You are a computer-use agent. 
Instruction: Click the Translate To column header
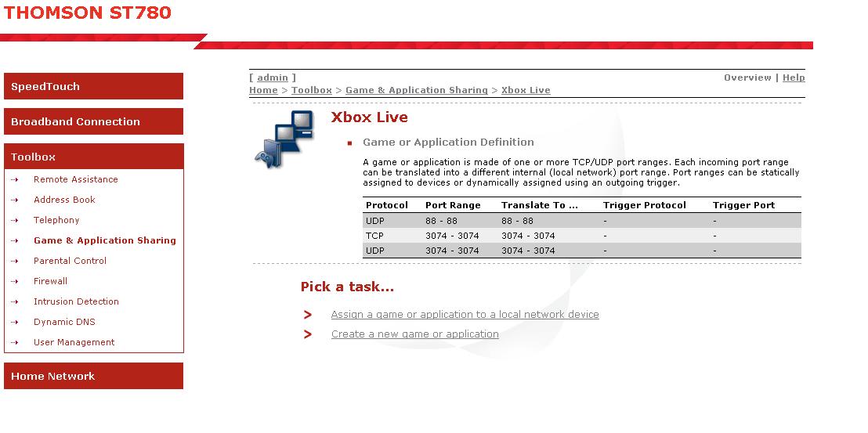540,205
